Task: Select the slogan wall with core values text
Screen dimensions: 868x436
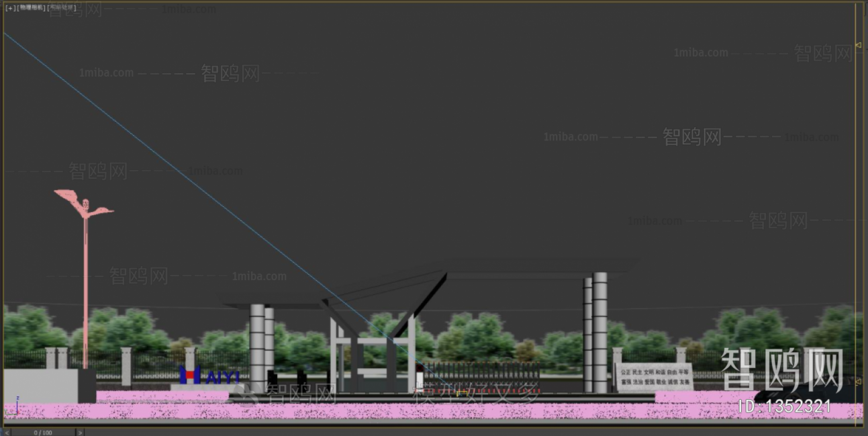Action: coord(655,375)
